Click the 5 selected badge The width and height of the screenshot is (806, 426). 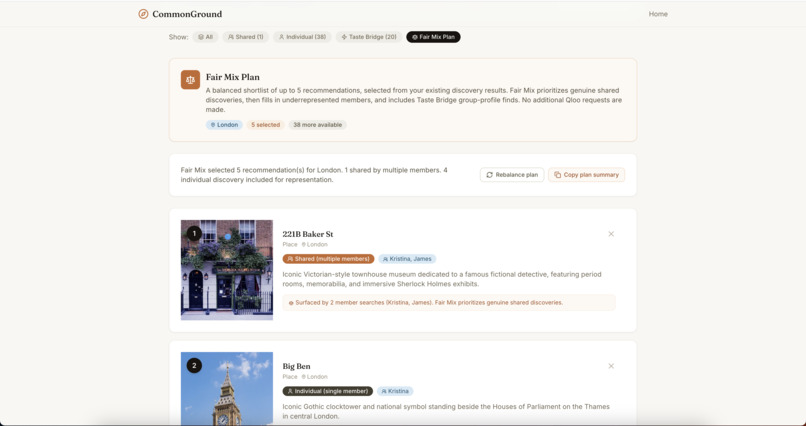[265, 125]
